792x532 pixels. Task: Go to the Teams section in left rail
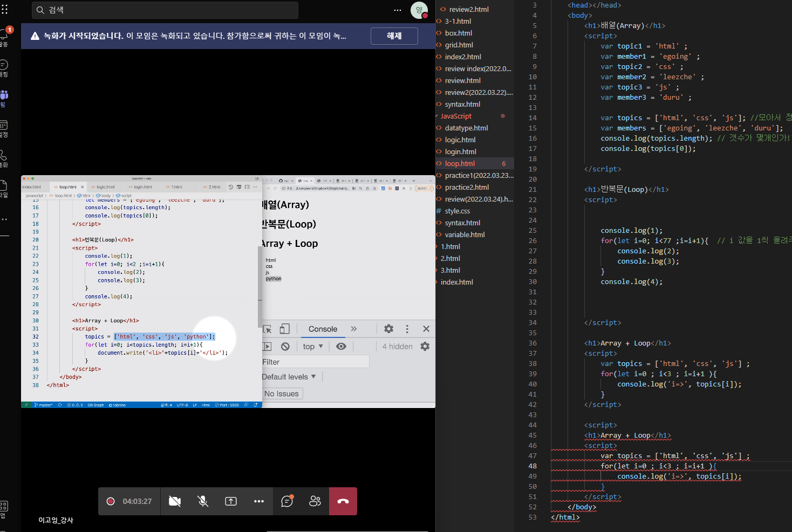click(x=4, y=98)
